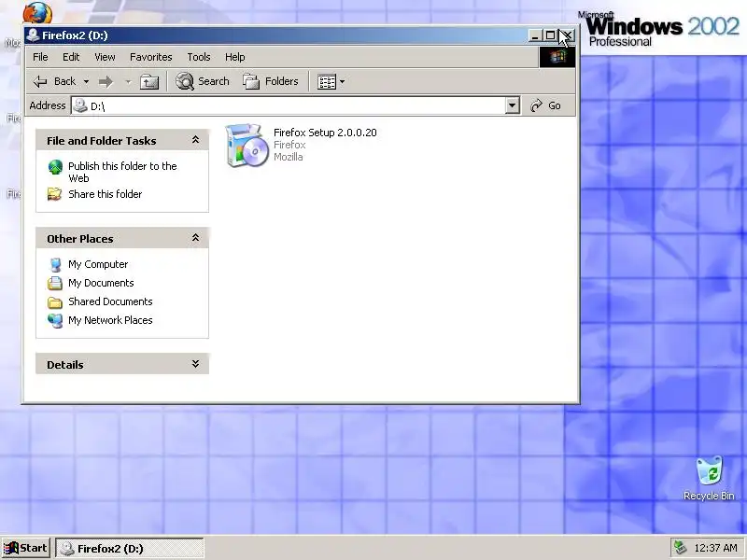The width and height of the screenshot is (747, 560).
Task: Click the My Network Places icon
Action: point(55,321)
